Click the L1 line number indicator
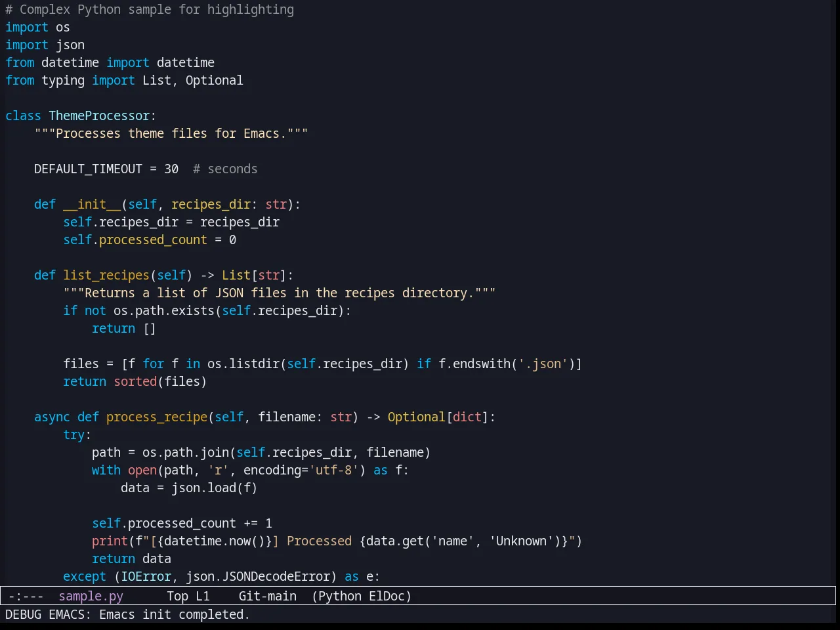 [203, 596]
